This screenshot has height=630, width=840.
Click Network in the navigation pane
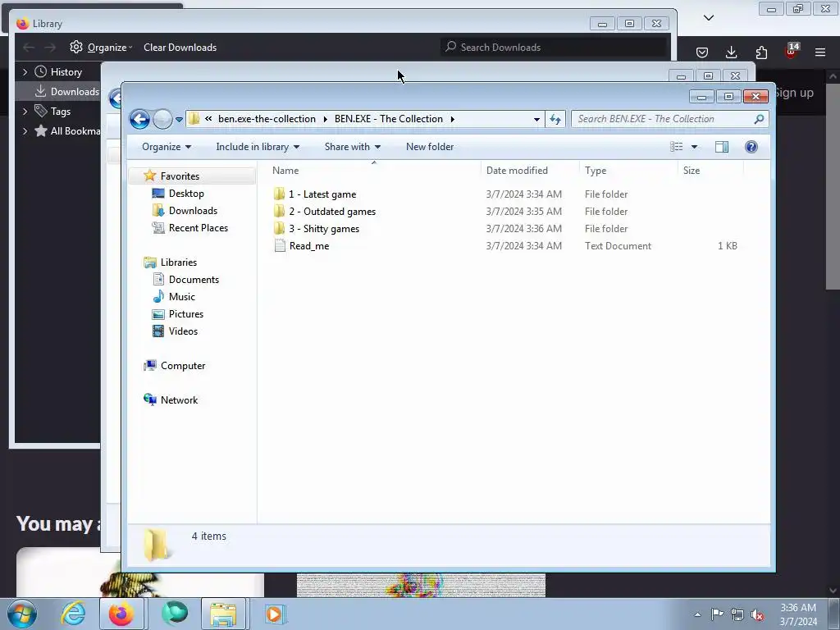click(179, 400)
